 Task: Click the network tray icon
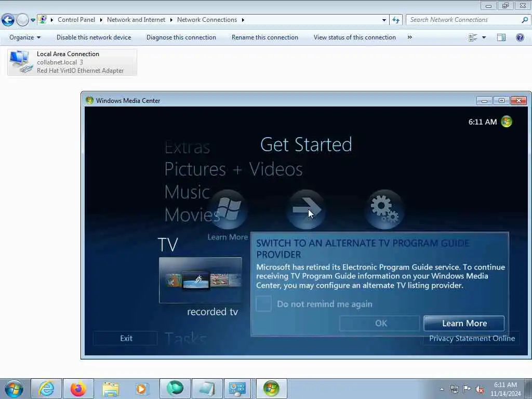coord(454,389)
